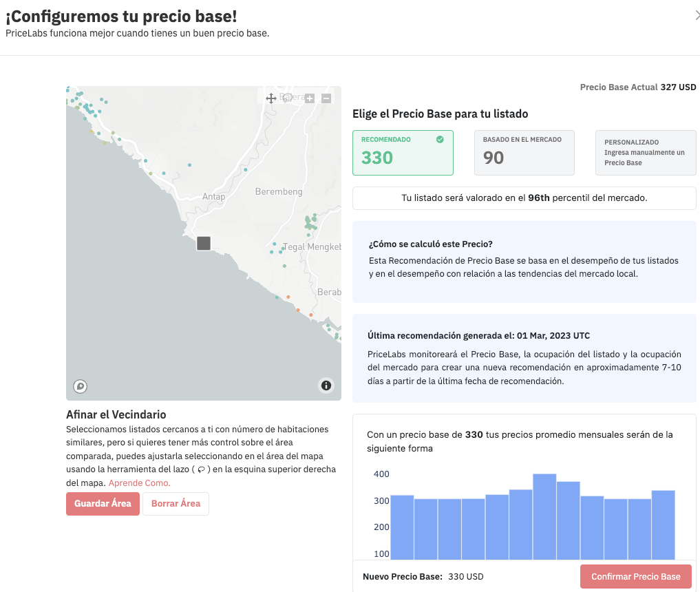Click an orange listing dot on the map
The height and width of the screenshot is (592, 700).
coord(288,297)
